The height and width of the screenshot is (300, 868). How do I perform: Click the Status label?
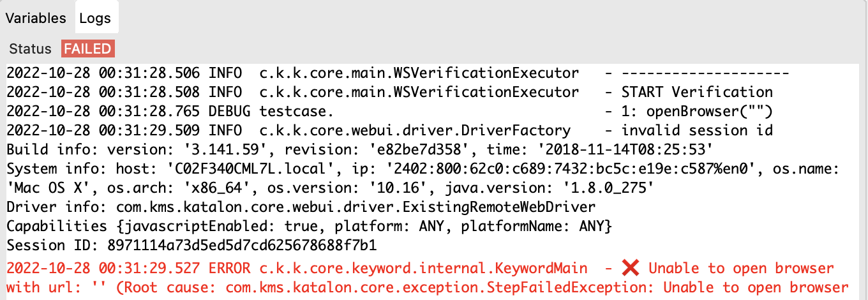(30, 49)
